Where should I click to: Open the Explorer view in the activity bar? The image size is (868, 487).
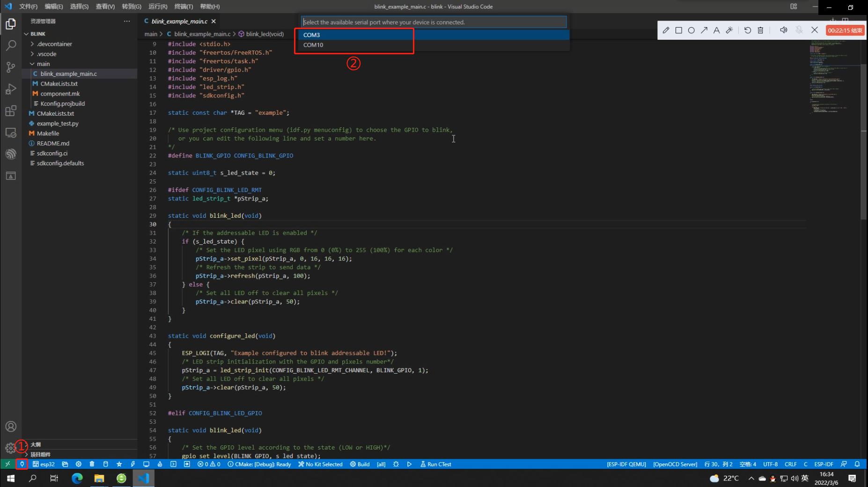pos(11,23)
